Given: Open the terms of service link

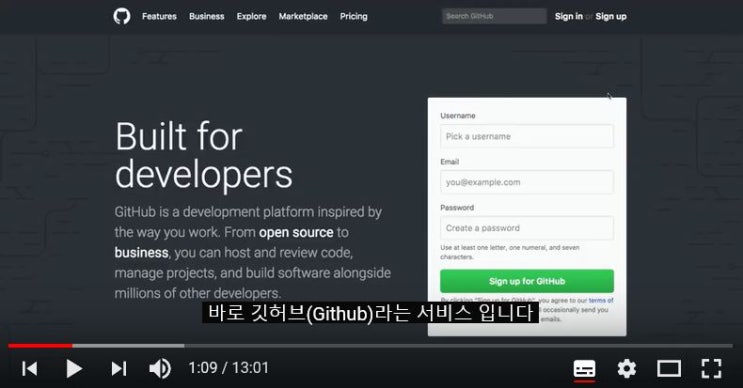Looking at the screenshot, I should [601, 300].
